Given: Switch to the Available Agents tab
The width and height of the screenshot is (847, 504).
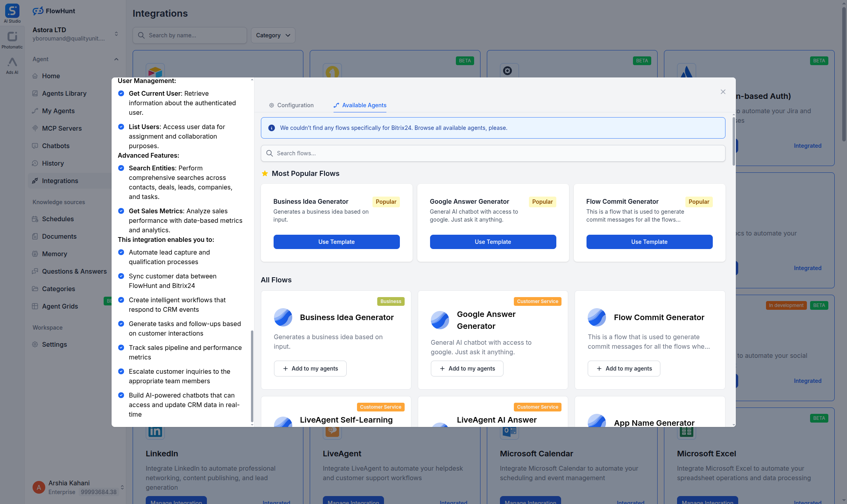Looking at the screenshot, I should (x=360, y=105).
